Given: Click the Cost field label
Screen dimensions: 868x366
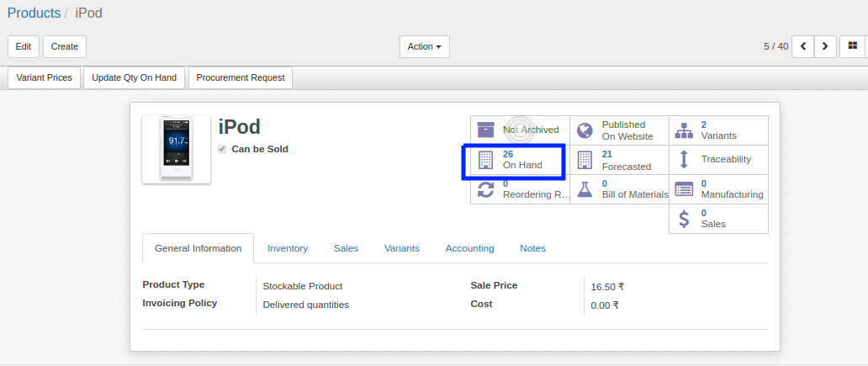Looking at the screenshot, I should point(482,304).
